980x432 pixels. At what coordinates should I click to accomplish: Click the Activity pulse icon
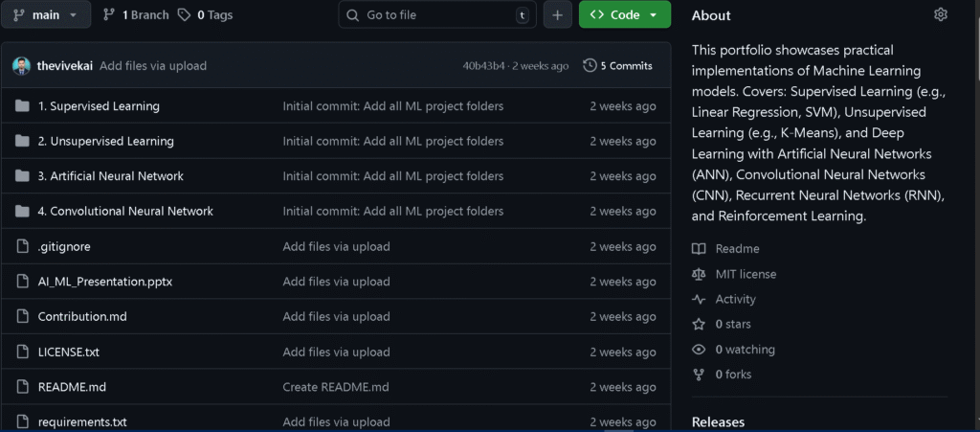698,300
